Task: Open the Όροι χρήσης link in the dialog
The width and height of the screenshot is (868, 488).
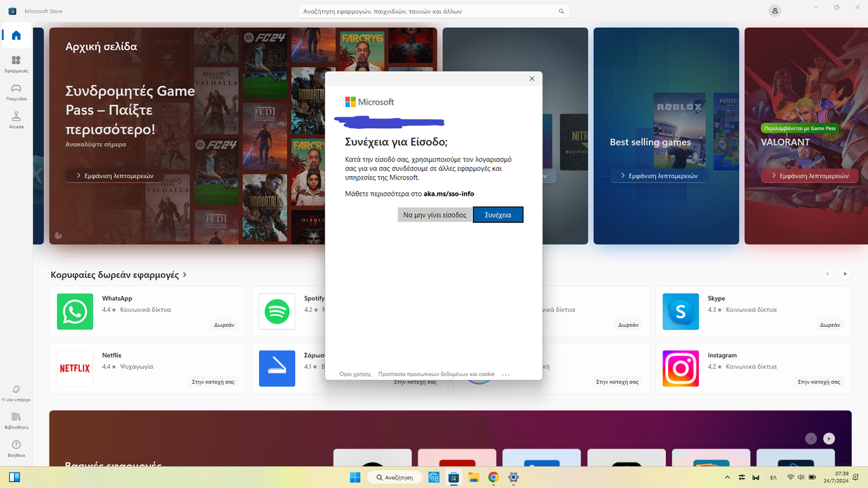Action: (x=355, y=374)
